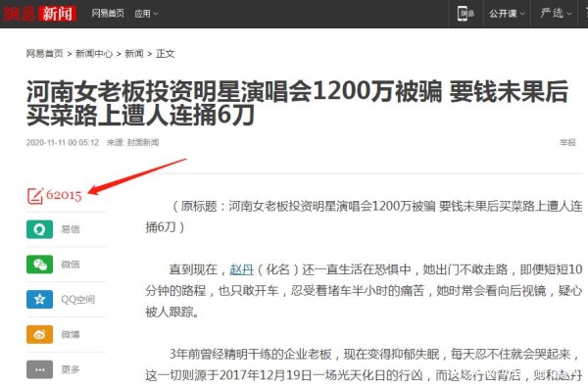This screenshot has width=588, height=388.
Task: Share via the green 易信 icon
Action: pyautogui.click(x=39, y=229)
